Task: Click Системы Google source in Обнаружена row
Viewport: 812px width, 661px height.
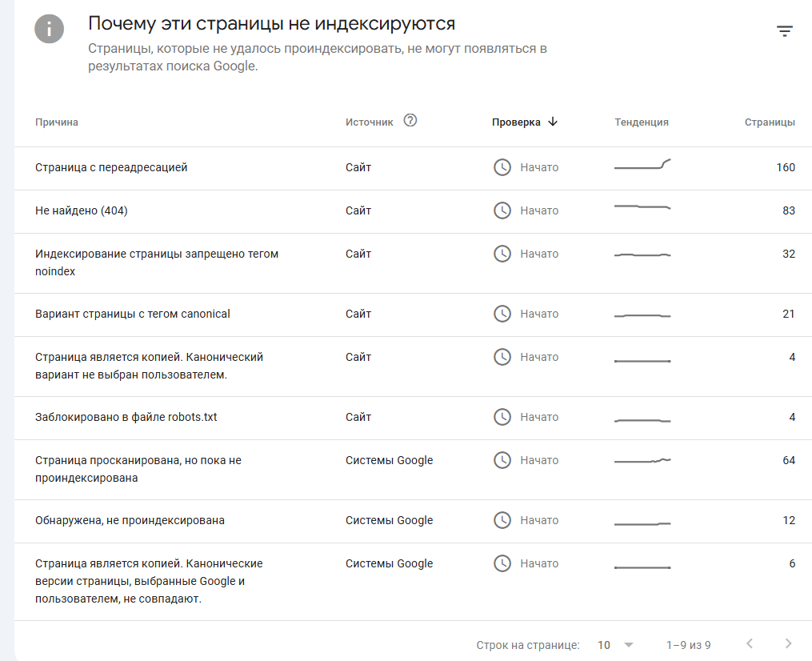Action: click(389, 520)
